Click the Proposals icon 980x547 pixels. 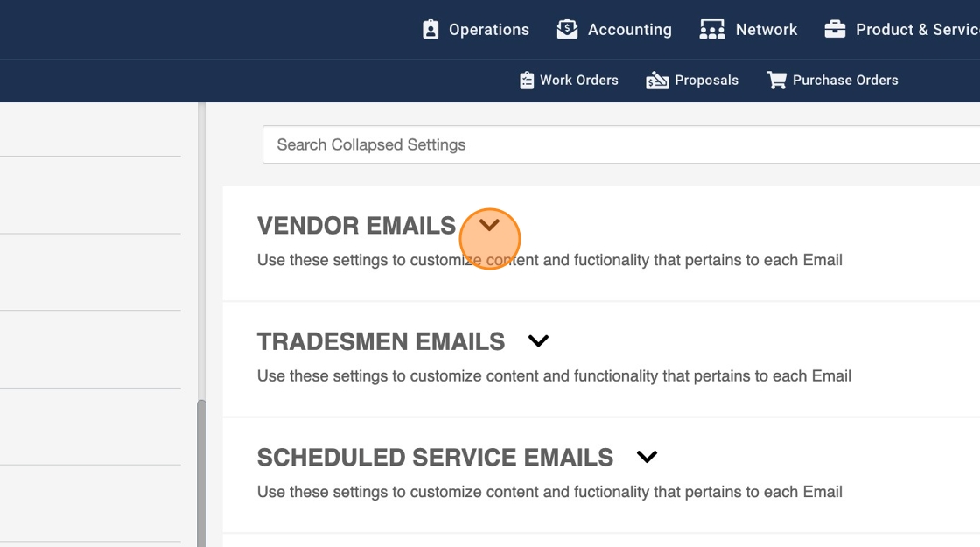tap(657, 81)
